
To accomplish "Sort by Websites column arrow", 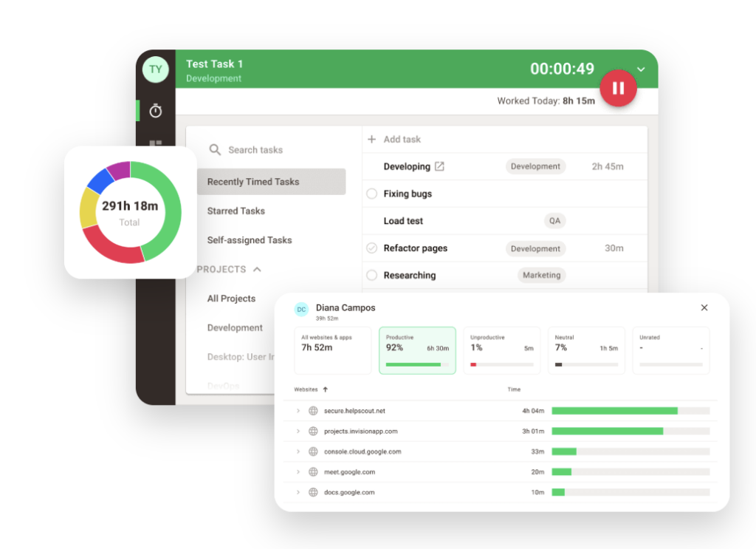I will pos(326,389).
